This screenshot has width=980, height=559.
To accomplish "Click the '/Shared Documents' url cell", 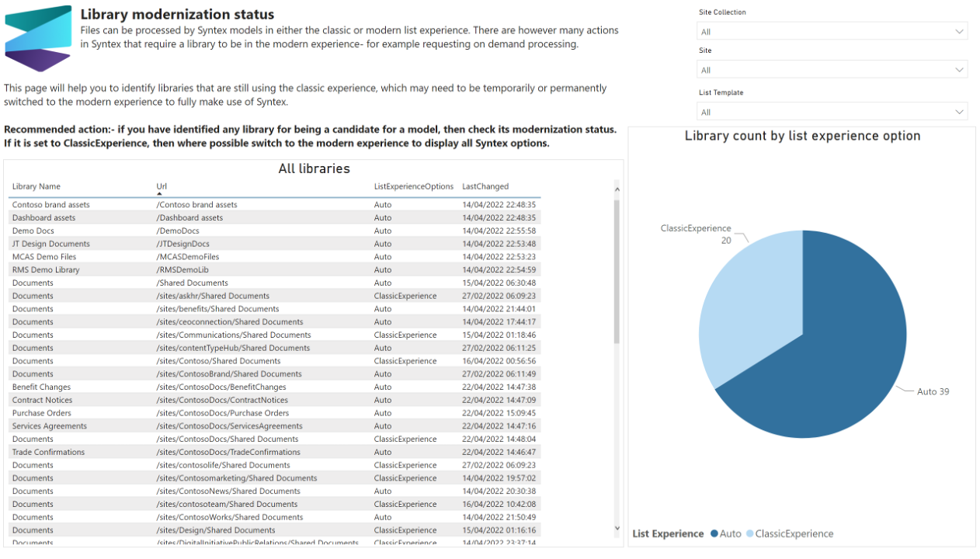I will (x=192, y=283).
